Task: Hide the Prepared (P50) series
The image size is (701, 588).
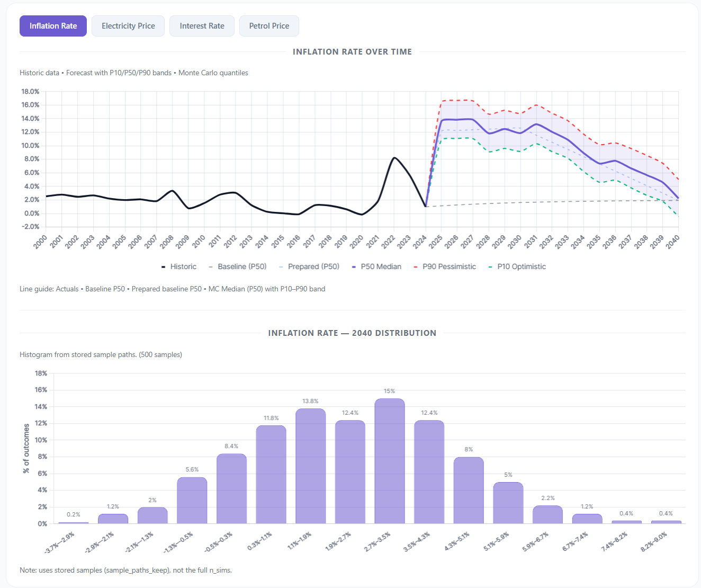Action: point(310,266)
